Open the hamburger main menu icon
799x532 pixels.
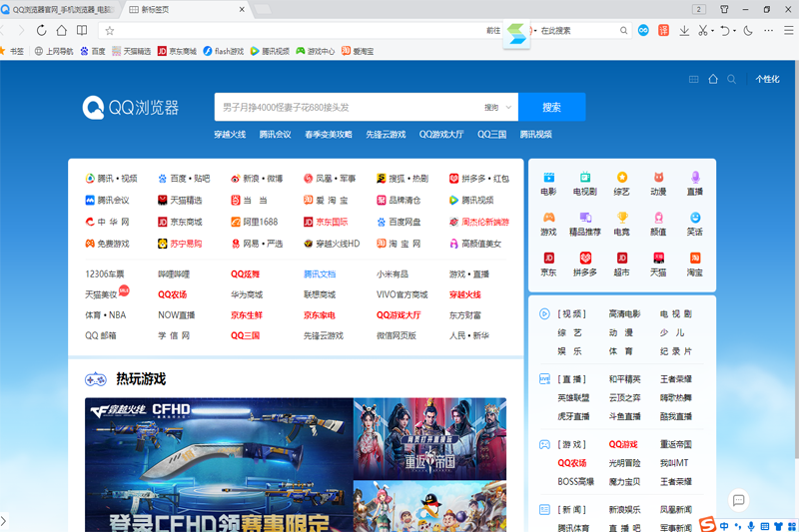point(788,31)
